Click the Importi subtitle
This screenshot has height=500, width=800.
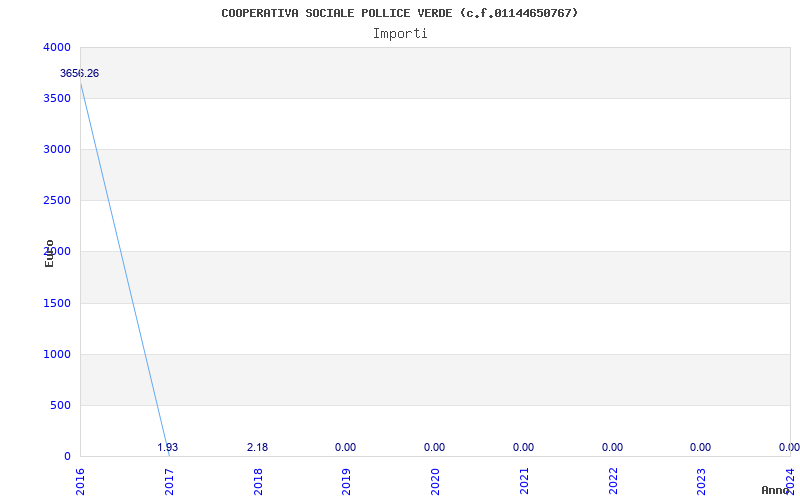point(400,34)
